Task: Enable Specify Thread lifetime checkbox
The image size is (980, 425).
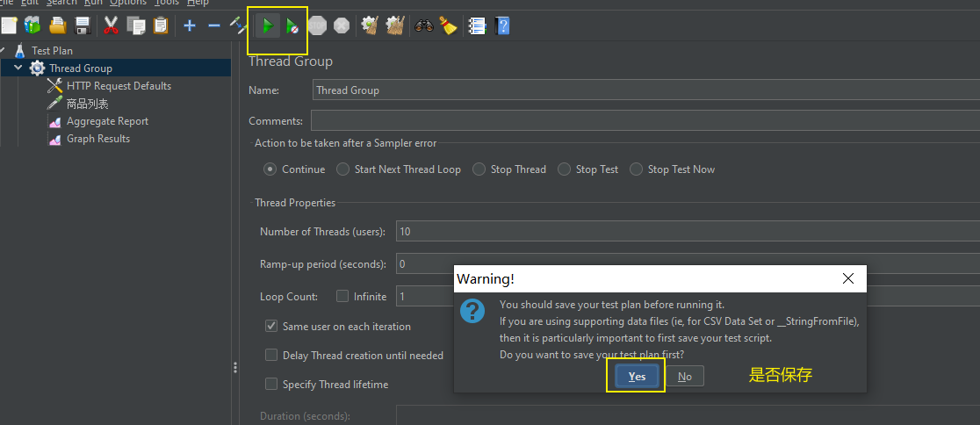Action: tap(271, 384)
